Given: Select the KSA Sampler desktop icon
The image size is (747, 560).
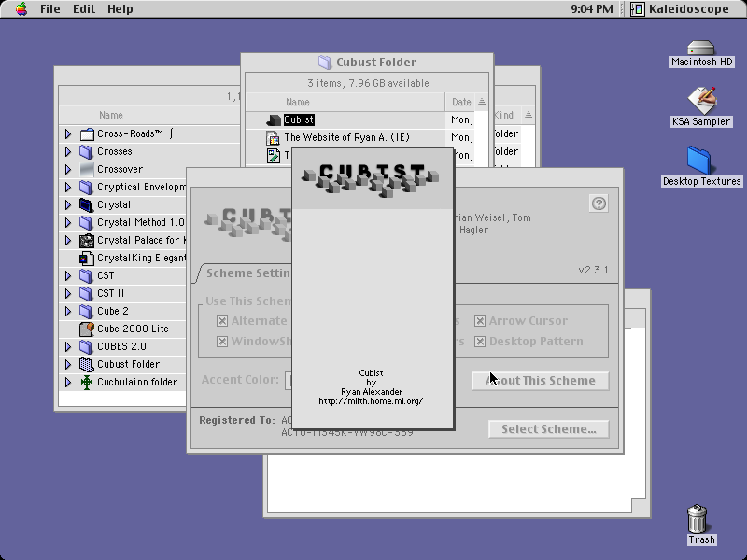Looking at the screenshot, I should (x=701, y=101).
